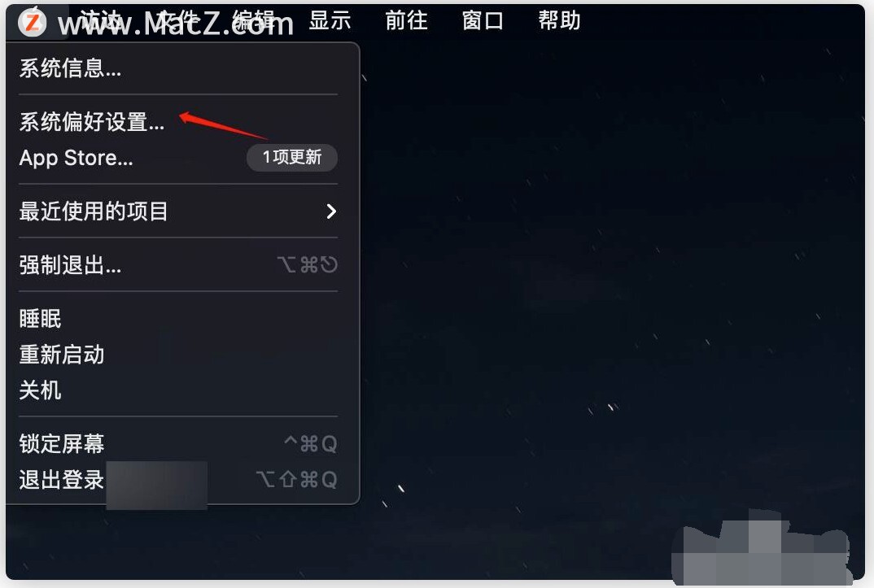Open the 编辑 menu in menu bar
This screenshot has height=588, width=874.
[x=254, y=21]
